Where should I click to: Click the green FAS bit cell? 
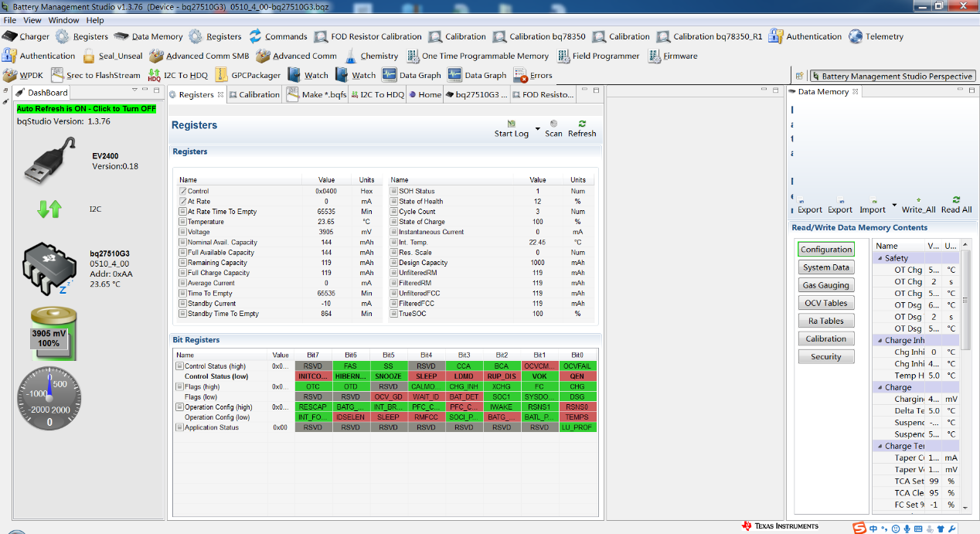350,366
